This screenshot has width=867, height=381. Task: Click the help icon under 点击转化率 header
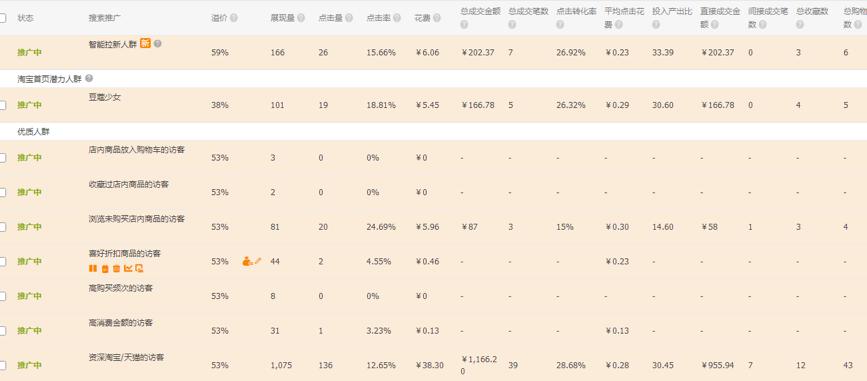point(560,25)
